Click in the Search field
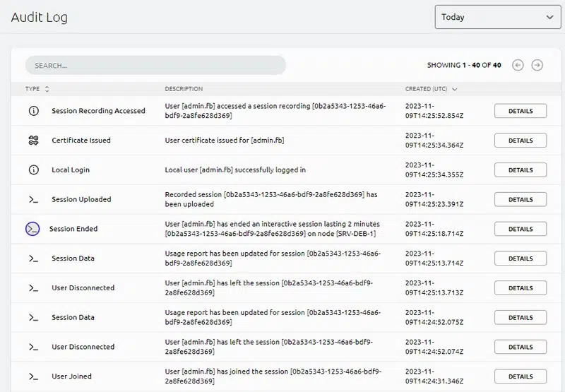 [155, 65]
